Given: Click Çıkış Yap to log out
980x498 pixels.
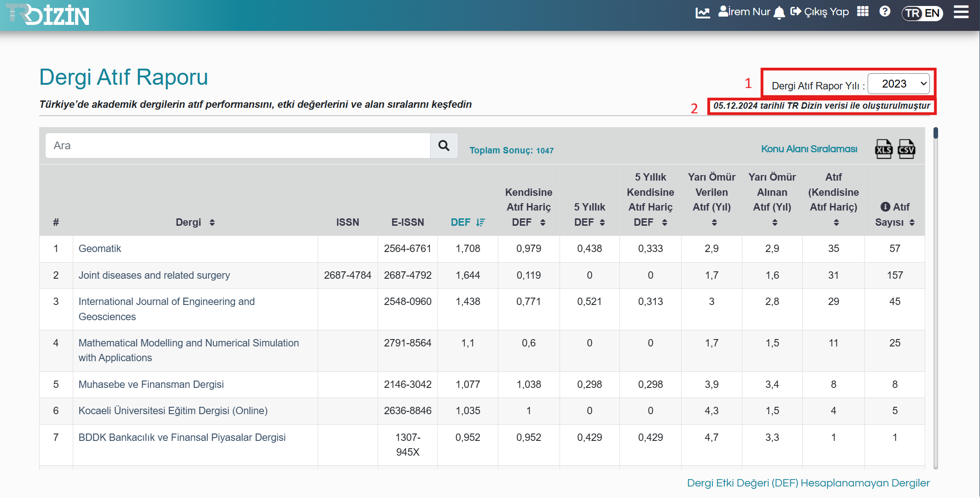Looking at the screenshot, I should [x=820, y=12].
